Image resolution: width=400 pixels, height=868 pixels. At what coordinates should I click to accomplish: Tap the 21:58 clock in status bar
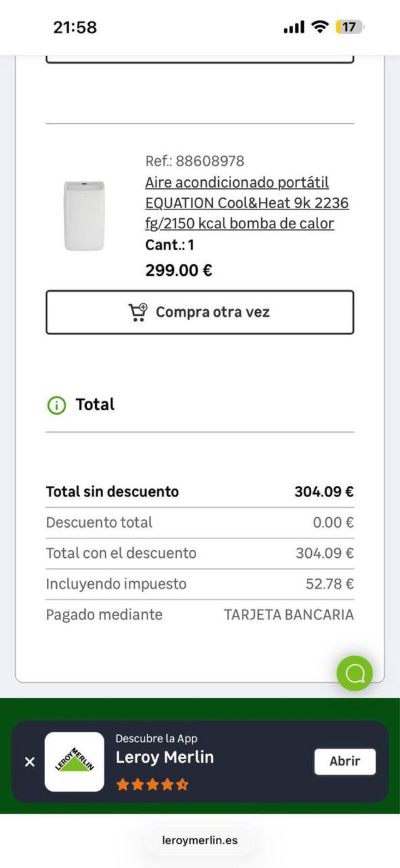tap(75, 28)
